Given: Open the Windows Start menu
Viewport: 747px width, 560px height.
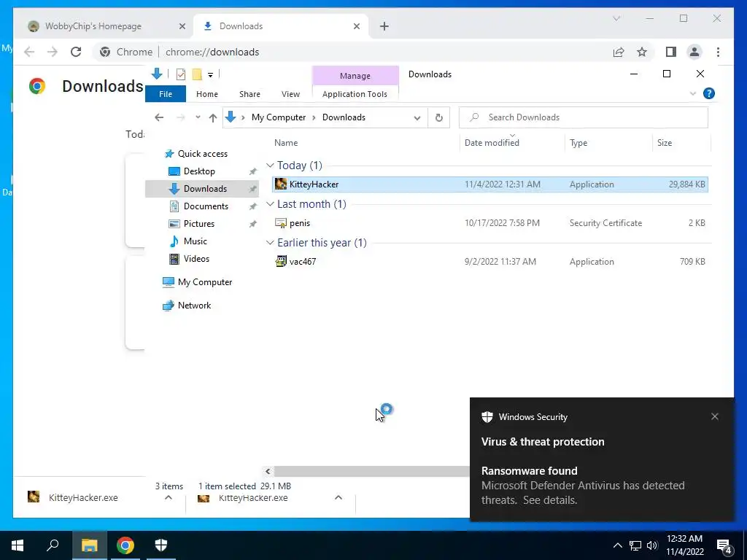Looking at the screenshot, I should (x=18, y=545).
